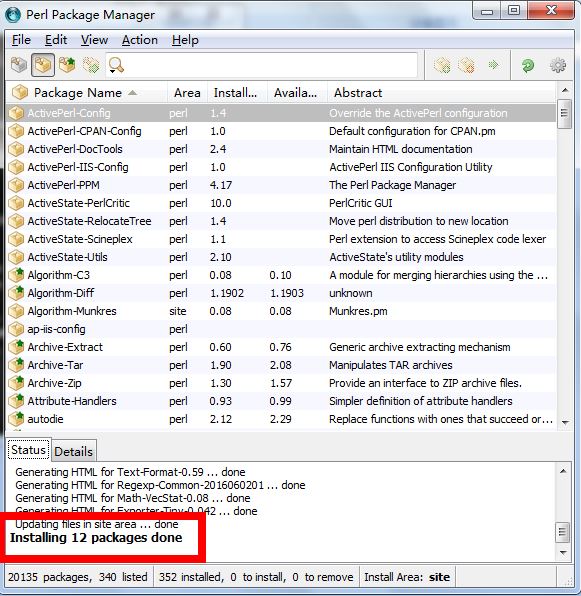Click ActiveState-PerlCritic package icon

click(16, 203)
